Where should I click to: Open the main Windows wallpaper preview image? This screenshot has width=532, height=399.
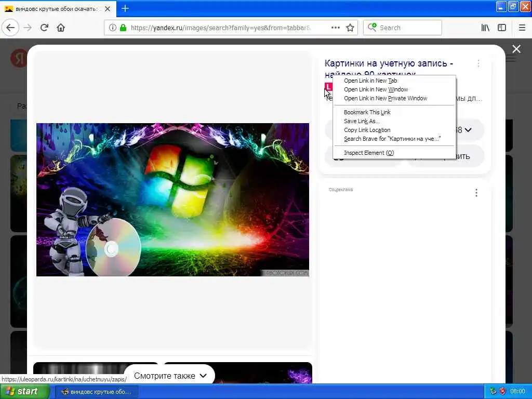[172, 199]
